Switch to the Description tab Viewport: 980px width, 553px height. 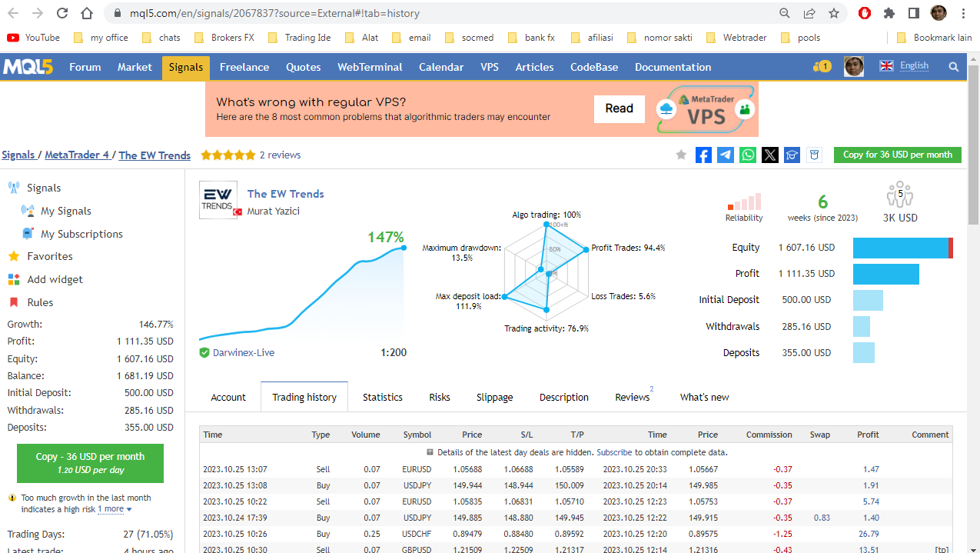point(564,398)
